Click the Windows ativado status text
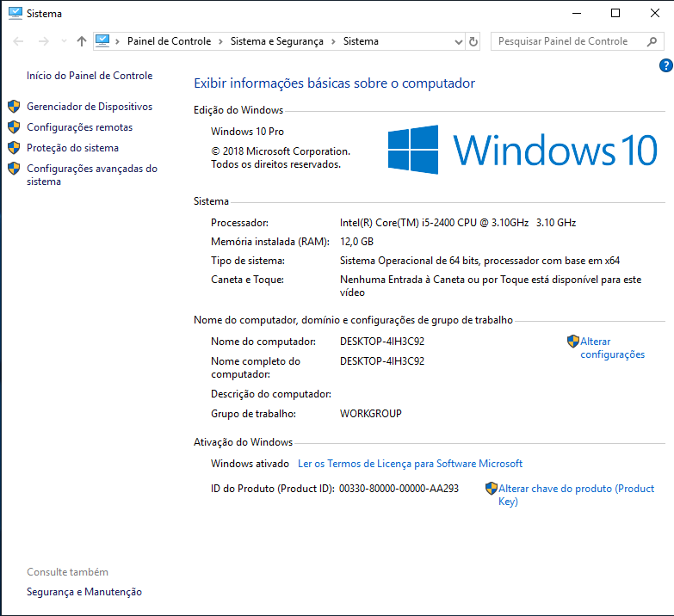This screenshot has width=674, height=616. click(250, 464)
